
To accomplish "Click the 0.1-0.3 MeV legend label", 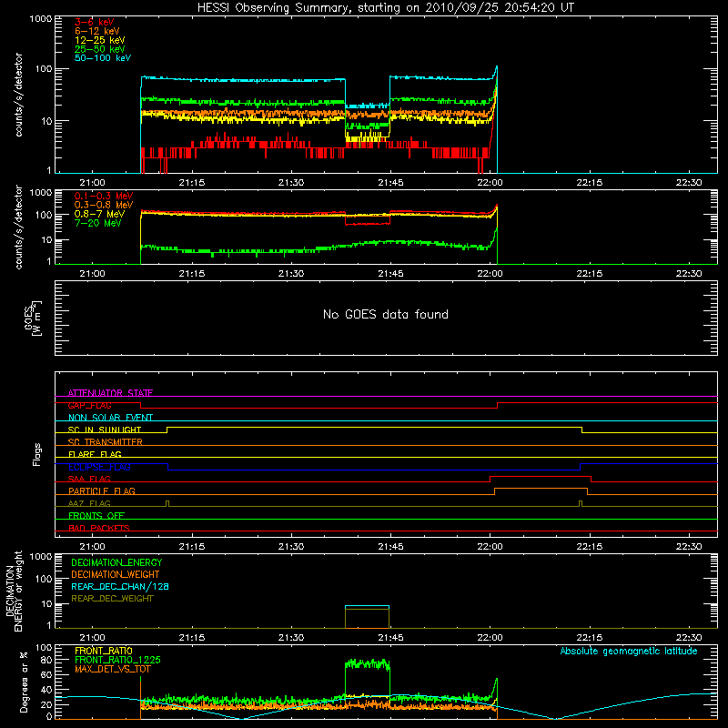I will click(104, 196).
